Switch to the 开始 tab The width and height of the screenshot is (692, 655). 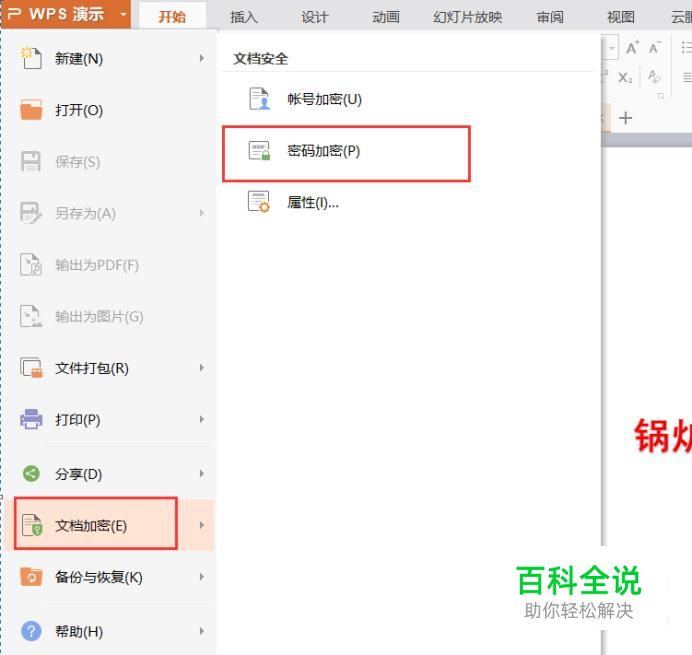tap(172, 17)
